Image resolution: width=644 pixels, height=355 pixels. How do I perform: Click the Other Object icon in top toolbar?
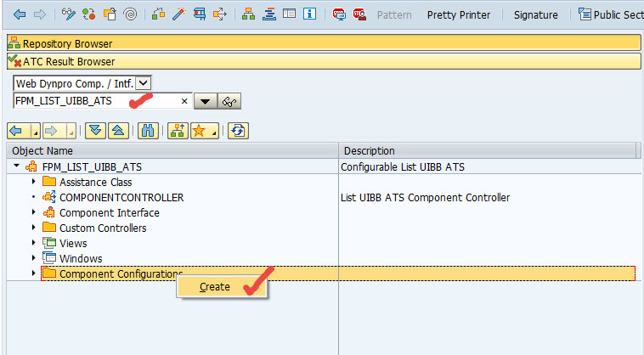point(110,14)
